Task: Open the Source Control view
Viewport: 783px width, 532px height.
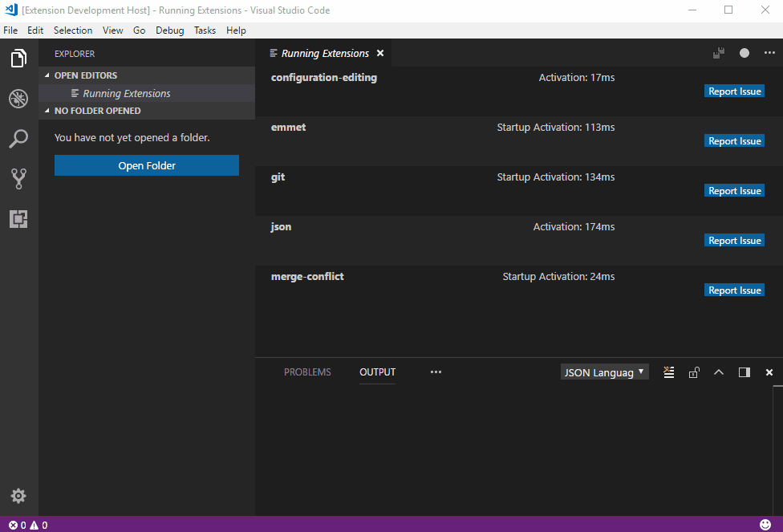Action: 18,178
